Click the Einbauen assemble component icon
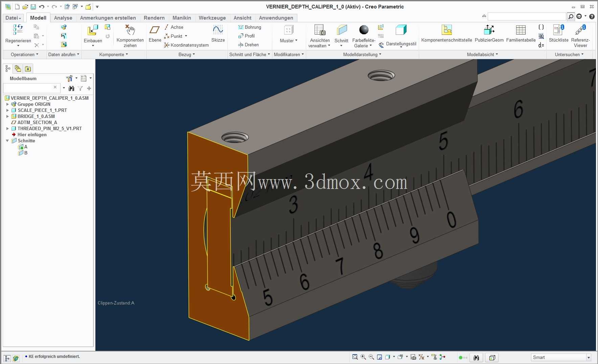 pos(93,30)
